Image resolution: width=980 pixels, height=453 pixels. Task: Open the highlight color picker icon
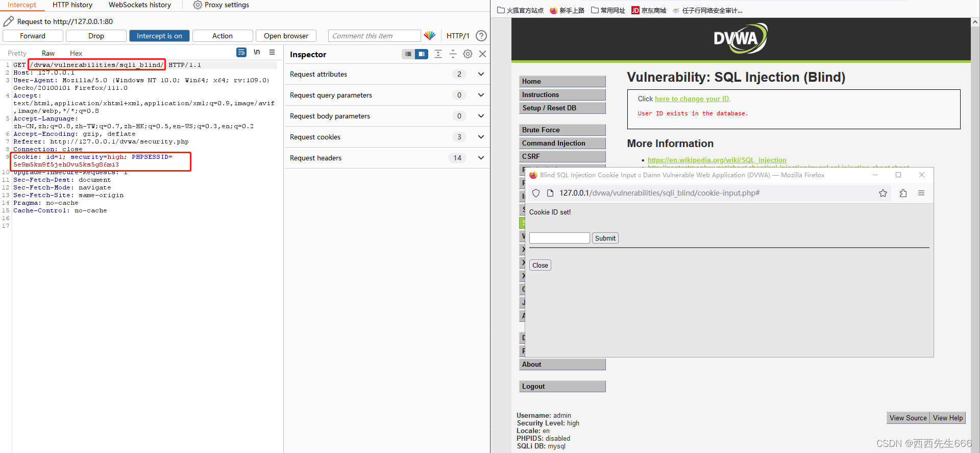[x=430, y=36]
